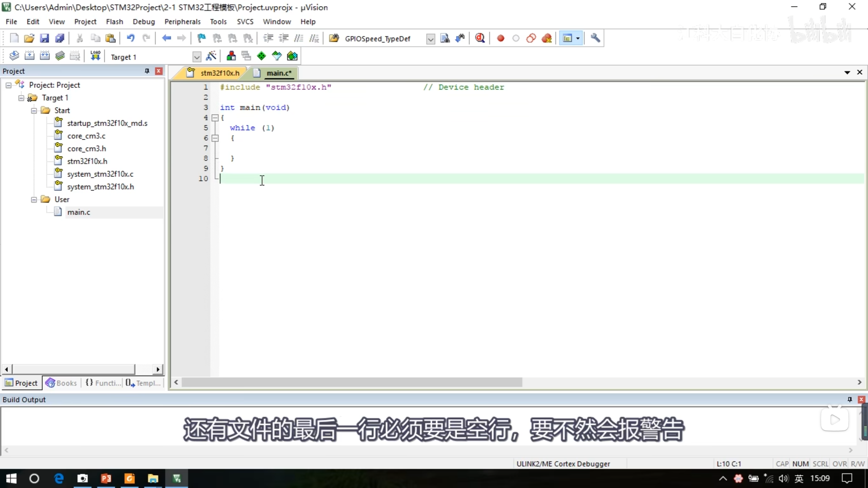Open Options for Target magic wand icon
The image size is (868, 488).
click(211, 56)
